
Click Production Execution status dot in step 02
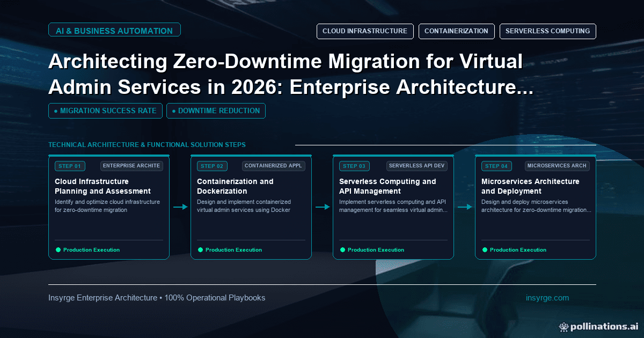[x=200, y=249]
